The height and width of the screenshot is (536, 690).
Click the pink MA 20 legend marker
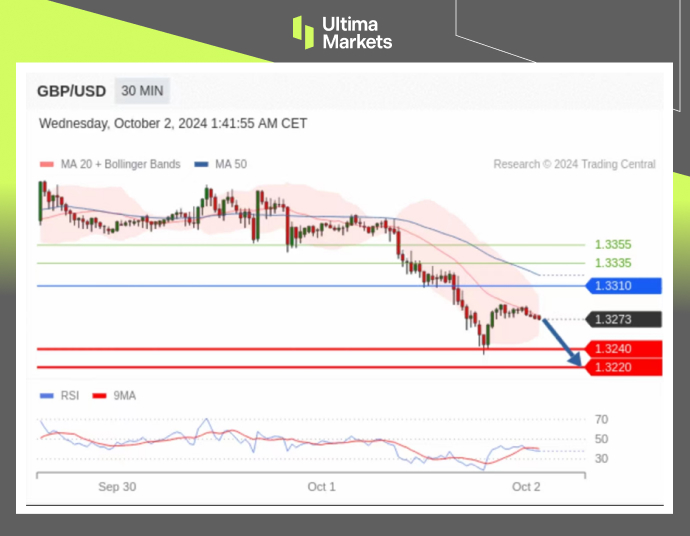click(45, 164)
